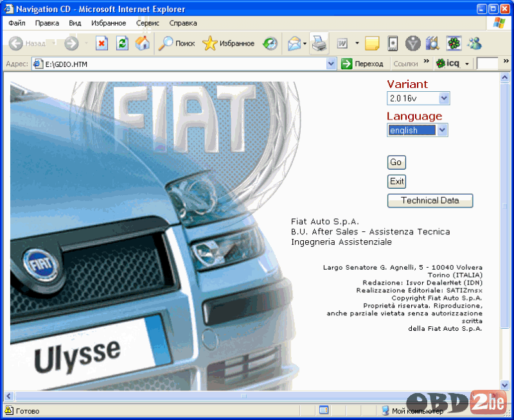Open the icq toolbar dropdown

click(467, 64)
